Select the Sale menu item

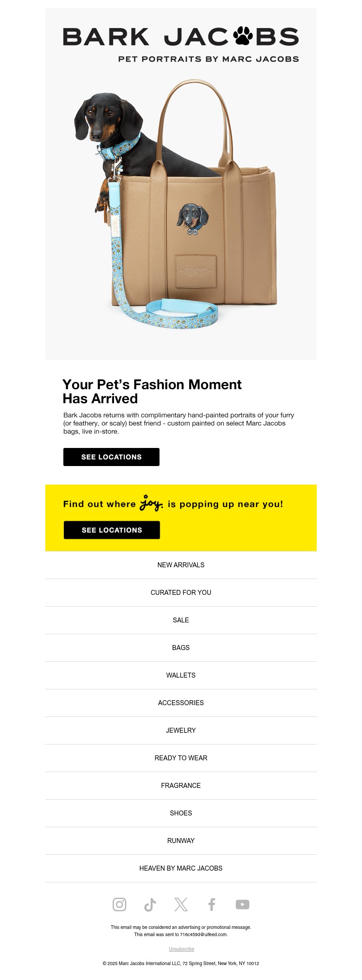click(x=181, y=620)
